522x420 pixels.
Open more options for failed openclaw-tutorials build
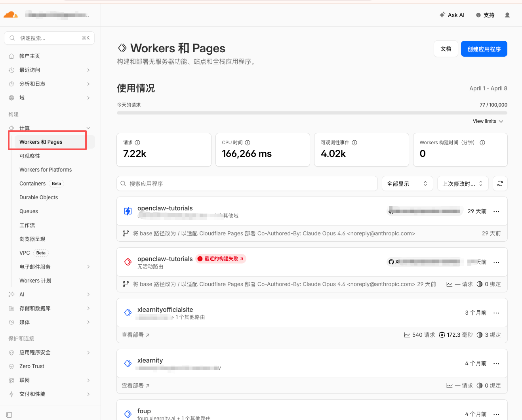click(496, 262)
